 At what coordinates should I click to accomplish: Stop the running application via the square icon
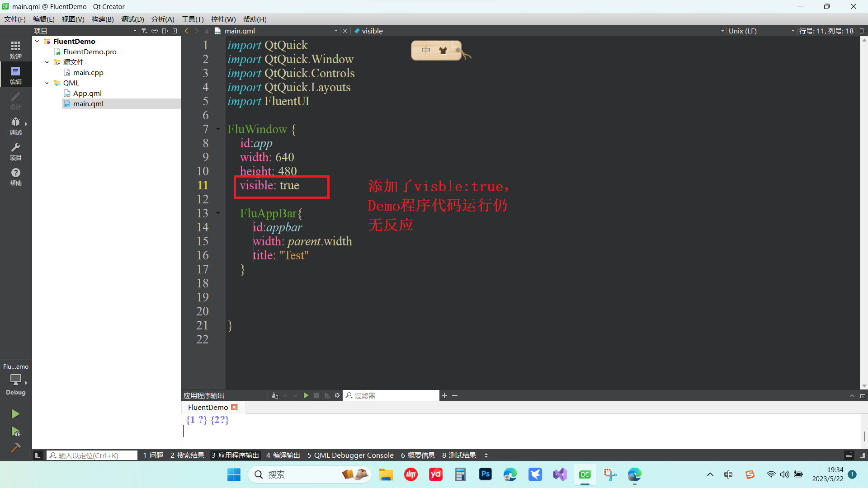click(x=316, y=395)
